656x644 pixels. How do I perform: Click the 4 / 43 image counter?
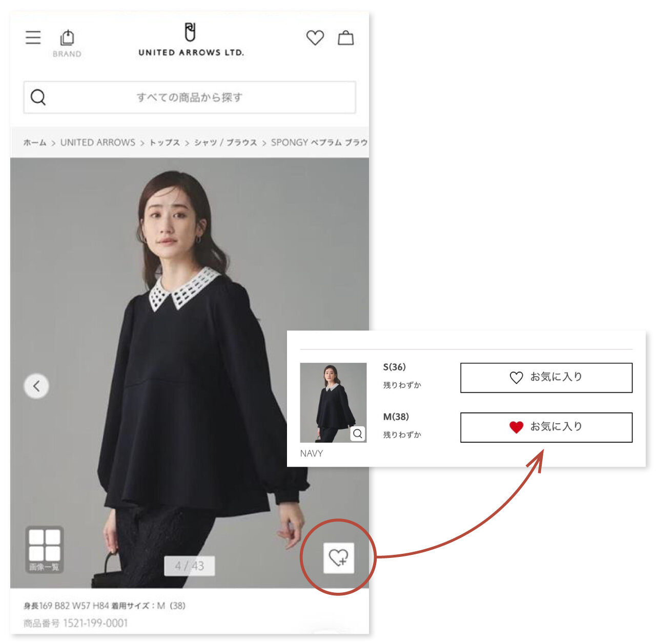189,566
